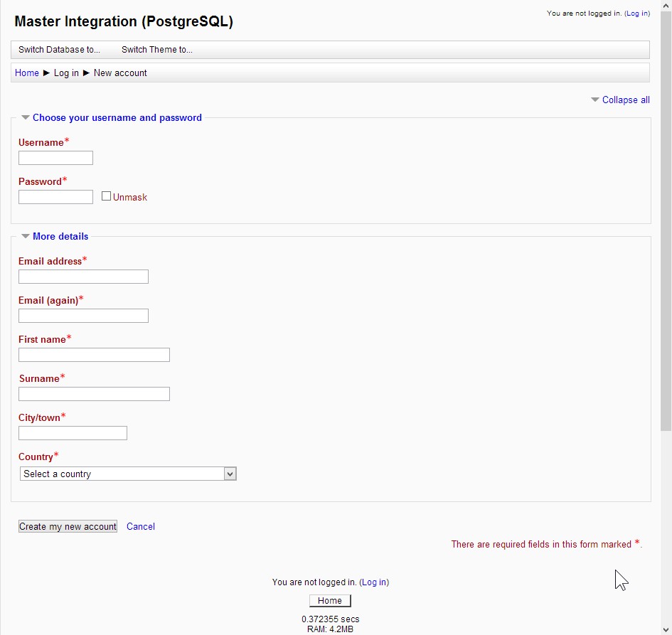Screen dimensions: 672x635
Task: Focus the Username input field
Action: pyautogui.click(x=55, y=158)
